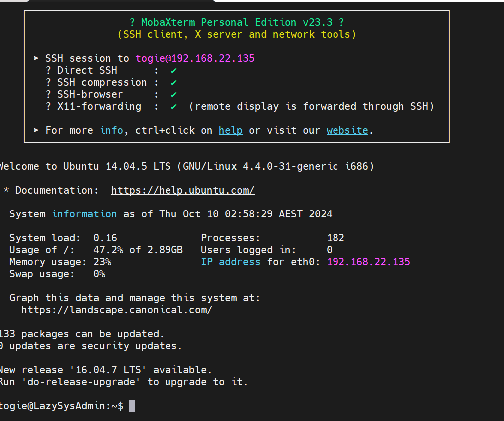Open the help link in MobaXterm banner
Viewport: 504px width, 421px height.
230,130
